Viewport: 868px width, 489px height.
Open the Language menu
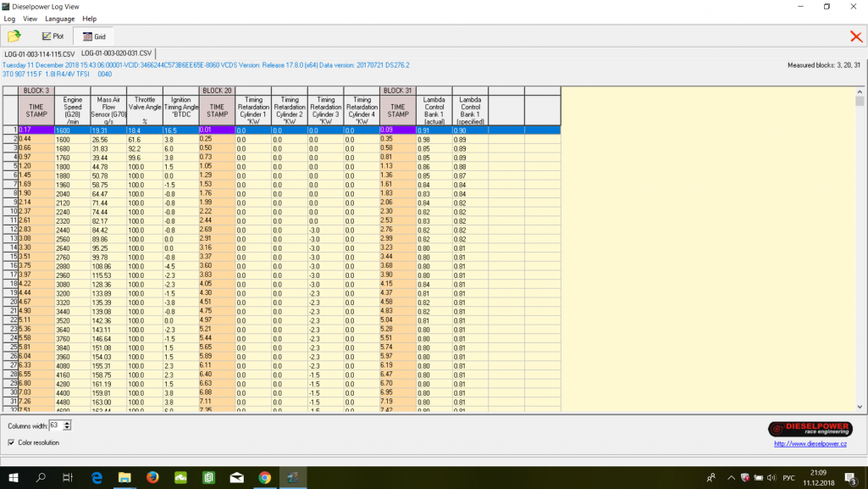pos(59,19)
